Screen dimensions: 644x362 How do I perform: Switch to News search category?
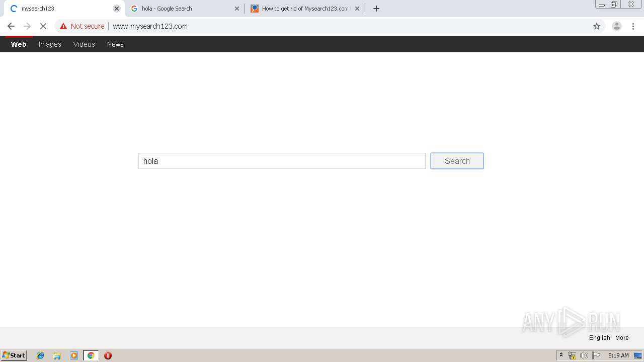pos(115,44)
